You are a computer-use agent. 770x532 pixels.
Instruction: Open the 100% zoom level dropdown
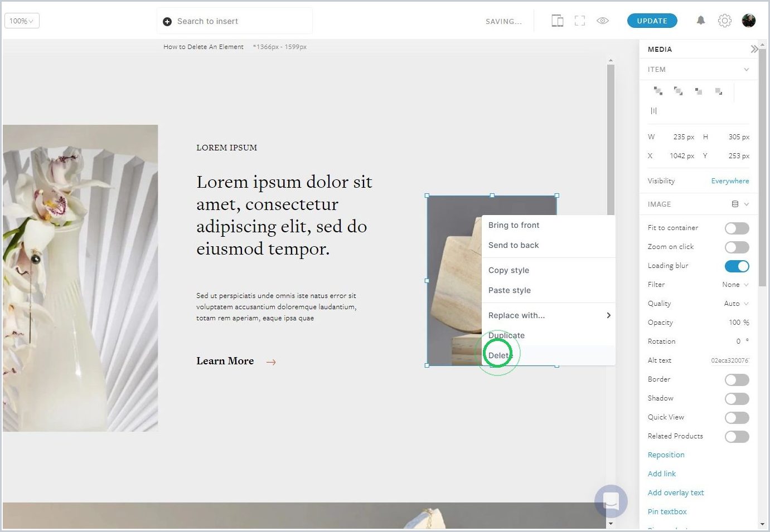click(22, 21)
